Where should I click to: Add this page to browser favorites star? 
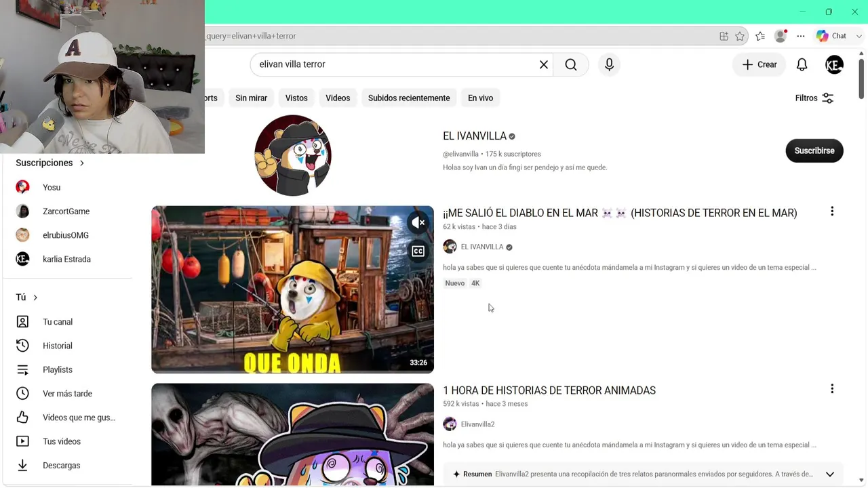tap(740, 36)
